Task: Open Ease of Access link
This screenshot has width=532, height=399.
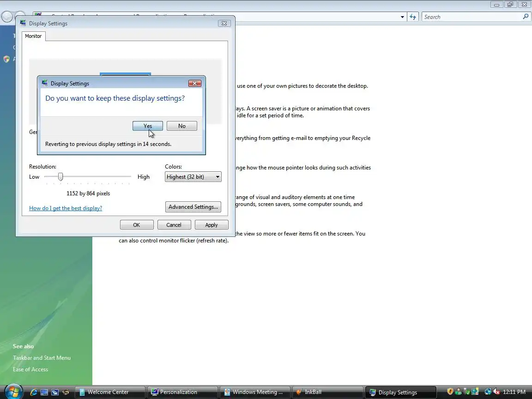Action: [30, 369]
